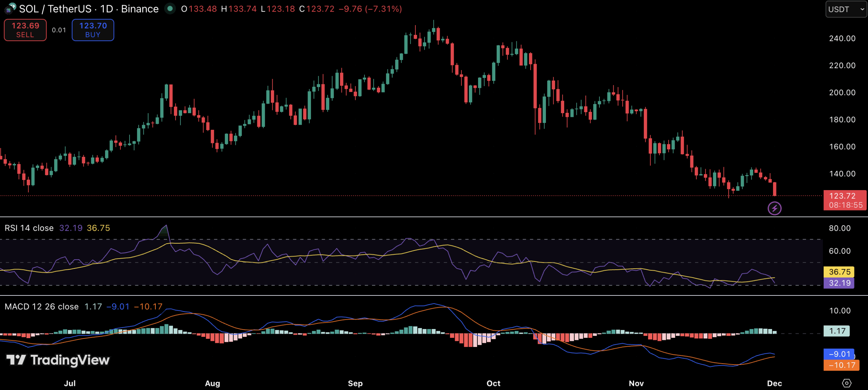This screenshot has height=390, width=868.
Task: Click the green market status dot
Action: click(170, 8)
